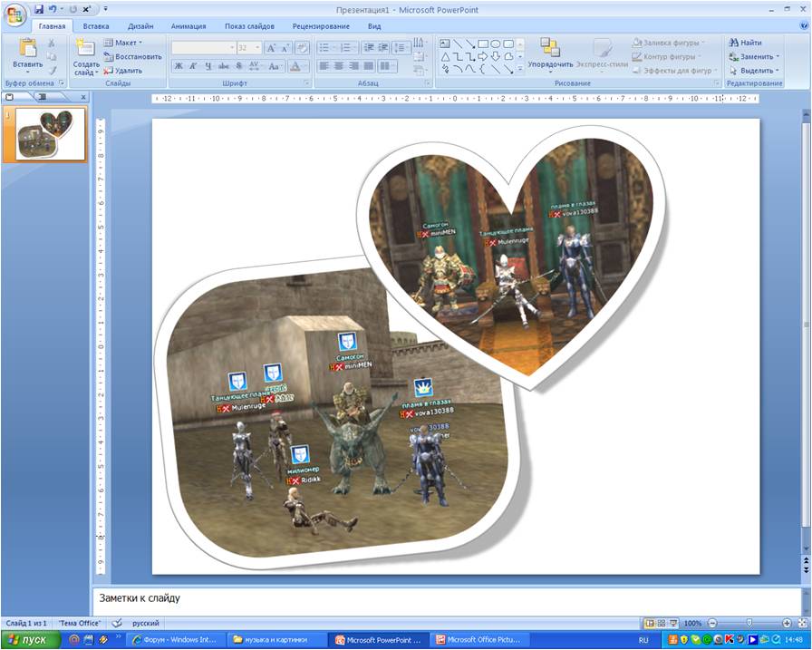The height and width of the screenshot is (650, 812).
Task: Switch to the Вставка ribbon tab
Action: pyautogui.click(x=96, y=26)
